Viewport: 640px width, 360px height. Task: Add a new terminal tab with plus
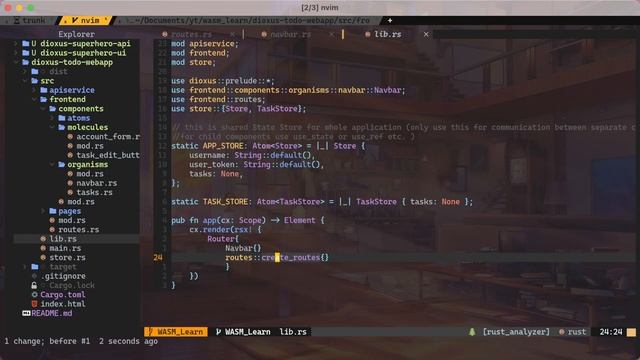(x=390, y=20)
